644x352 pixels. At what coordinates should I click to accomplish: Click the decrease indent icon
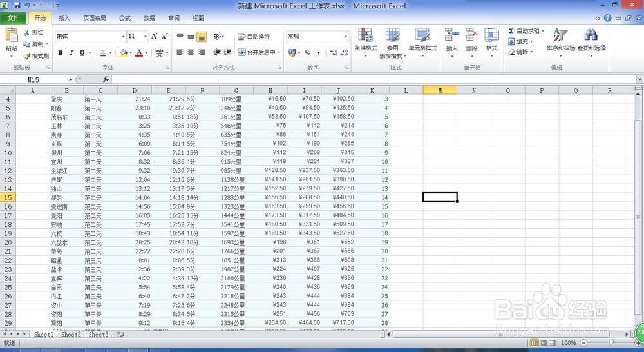point(217,52)
